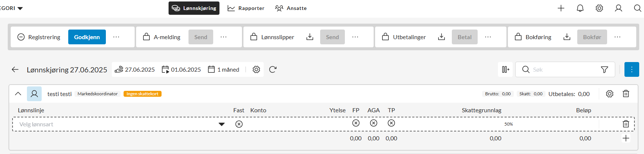Viewport: 644px width, 154px height.
Task: Toggle the AGA marker on the pay line
Action: point(374,123)
